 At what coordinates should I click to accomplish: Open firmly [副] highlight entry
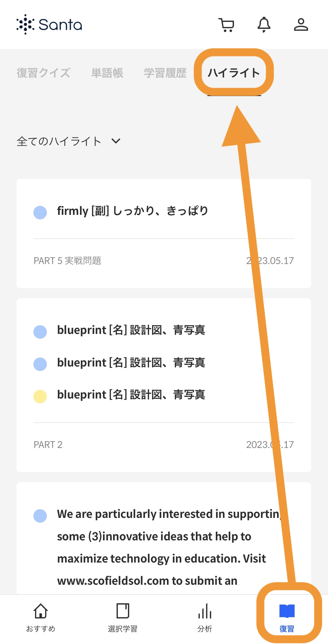pyautogui.click(x=132, y=211)
